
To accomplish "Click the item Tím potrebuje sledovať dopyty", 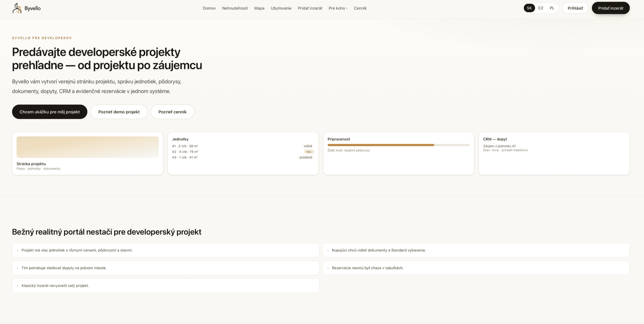I will tap(166, 268).
